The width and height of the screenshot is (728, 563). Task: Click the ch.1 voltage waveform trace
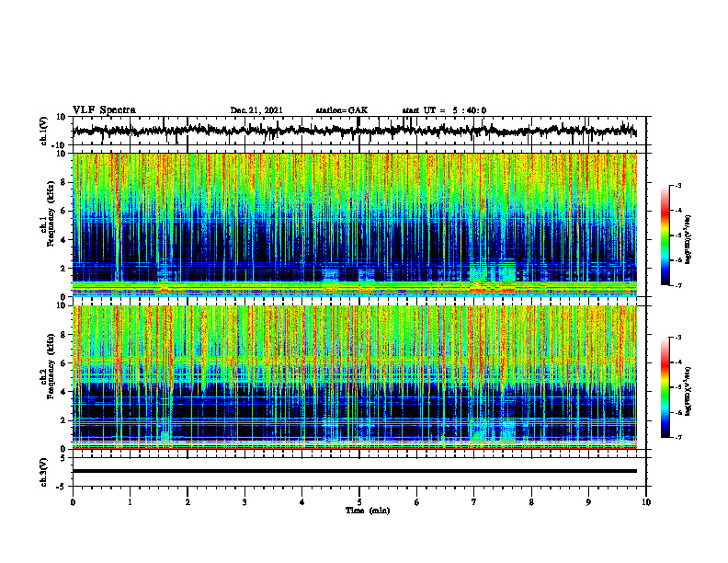click(x=355, y=131)
